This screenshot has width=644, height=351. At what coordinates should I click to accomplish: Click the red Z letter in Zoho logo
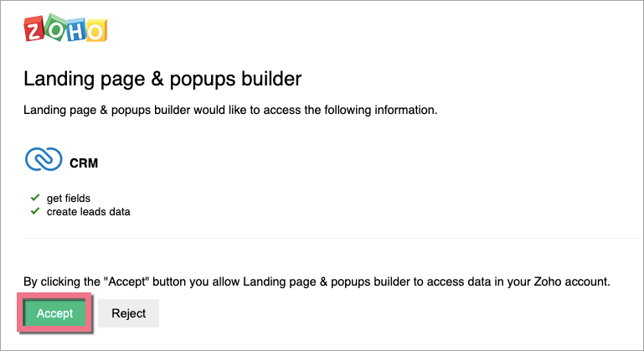(x=34, y=29)
